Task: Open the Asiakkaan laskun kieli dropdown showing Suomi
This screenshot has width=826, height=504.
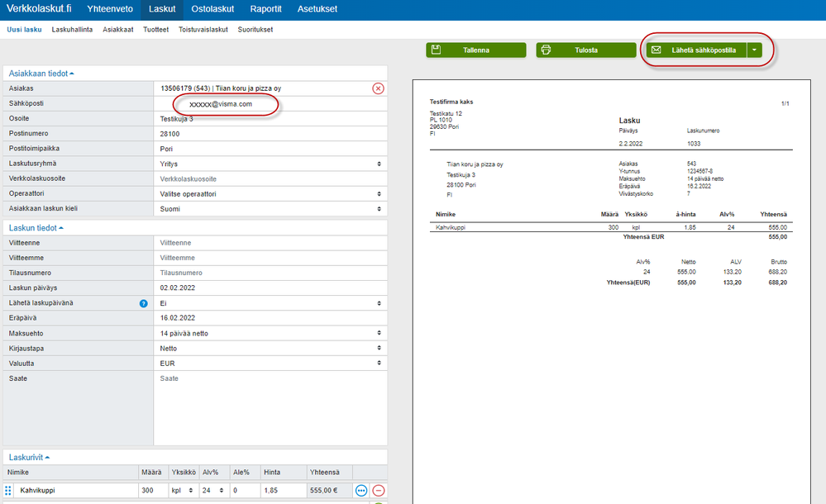Action: 270,208
